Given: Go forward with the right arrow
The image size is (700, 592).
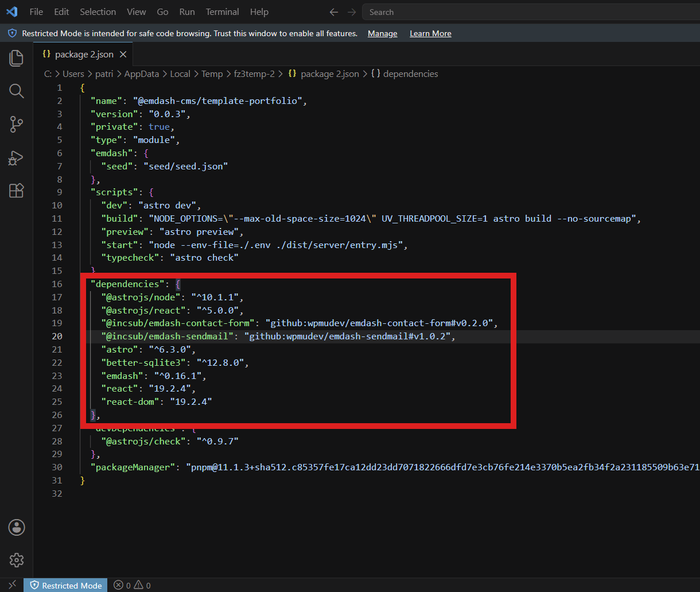Looking at the screenshot, I should click(x=352, y=12).
